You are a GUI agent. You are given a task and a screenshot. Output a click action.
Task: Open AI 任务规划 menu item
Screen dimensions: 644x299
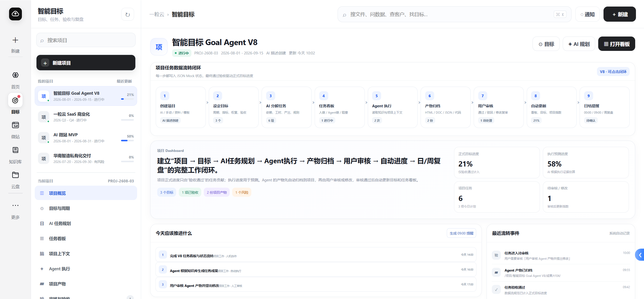click(86, 223)
